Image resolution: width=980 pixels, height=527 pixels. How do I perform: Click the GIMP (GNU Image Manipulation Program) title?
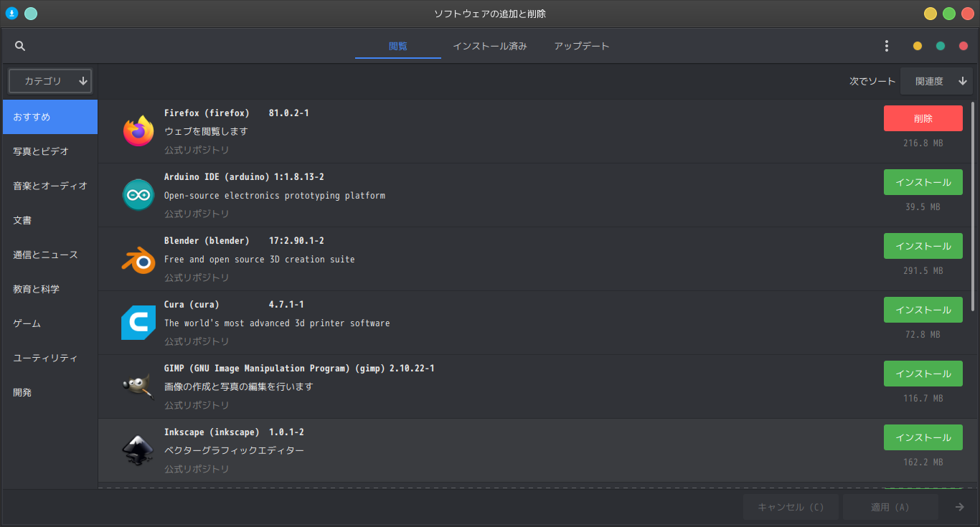coord(274,369)
